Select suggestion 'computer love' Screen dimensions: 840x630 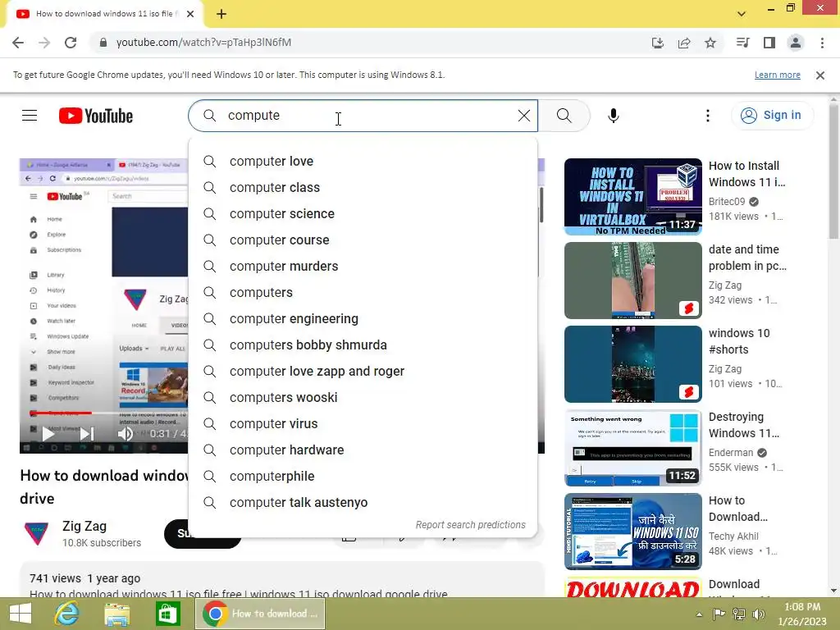[x=363, y=162]
